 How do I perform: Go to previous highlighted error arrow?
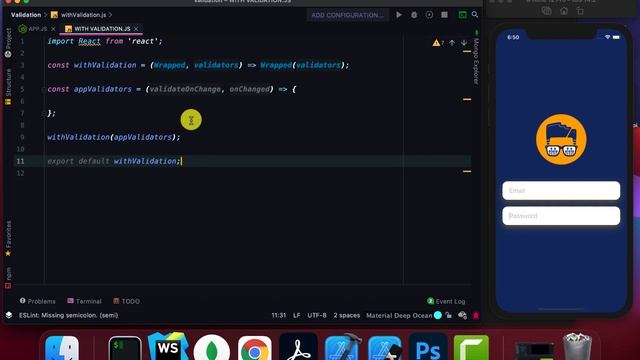pos(452,43)
